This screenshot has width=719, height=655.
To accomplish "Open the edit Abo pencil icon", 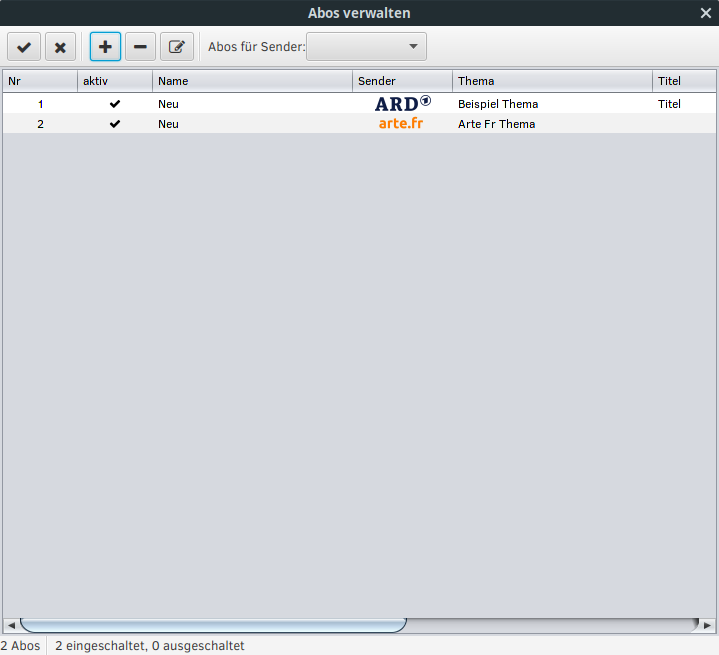I will 177,47.
